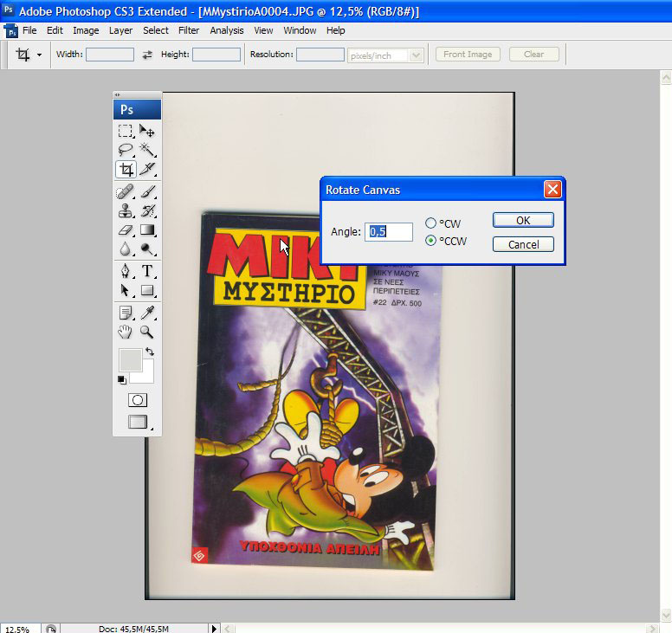Select the Eraser tool
672x633 pixels.
[126, 230]
